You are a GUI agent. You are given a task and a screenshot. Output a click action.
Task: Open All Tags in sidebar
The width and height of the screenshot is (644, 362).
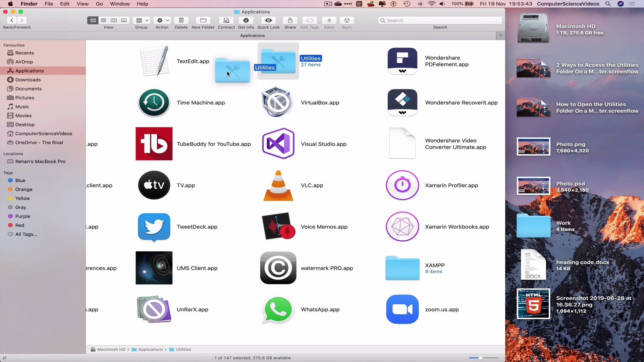26,234
